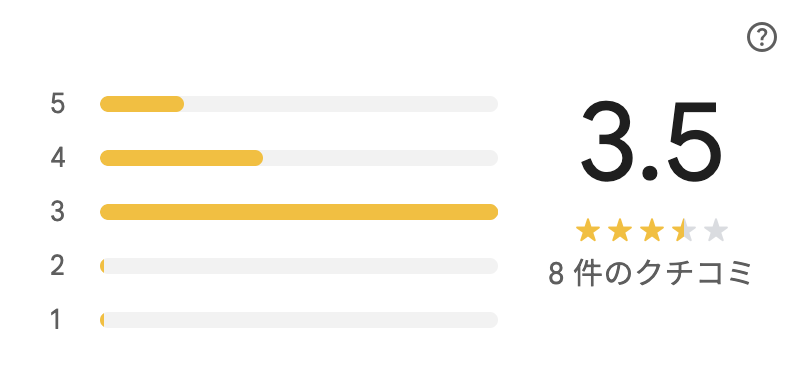Click the second yellow star
Image resolution: width=804 pixels, height=382 pixels.
point(620,230)
